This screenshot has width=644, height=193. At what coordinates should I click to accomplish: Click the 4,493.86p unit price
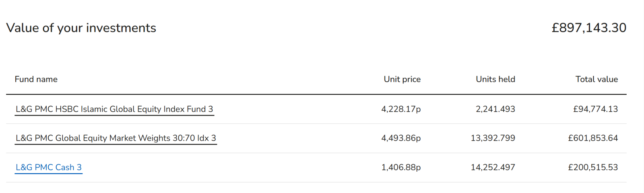coord(400,138)
